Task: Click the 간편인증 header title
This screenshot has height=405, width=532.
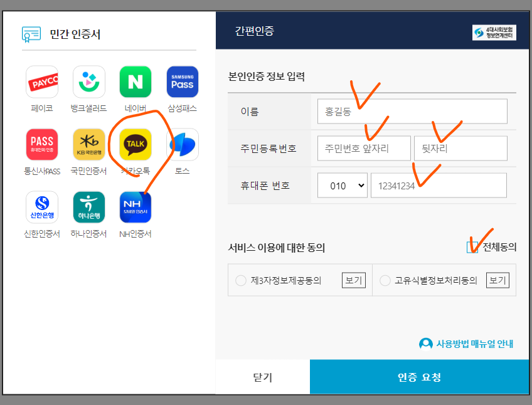Action: point(255,31)
